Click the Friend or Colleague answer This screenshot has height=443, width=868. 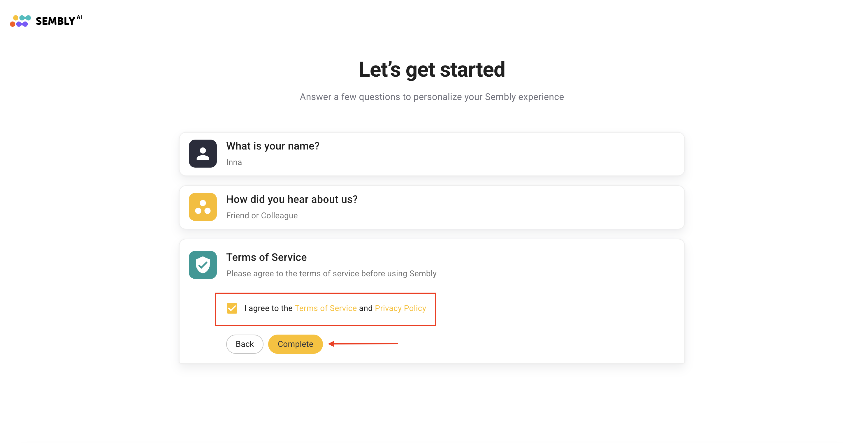pyautogui.click(x=261, y=216)
